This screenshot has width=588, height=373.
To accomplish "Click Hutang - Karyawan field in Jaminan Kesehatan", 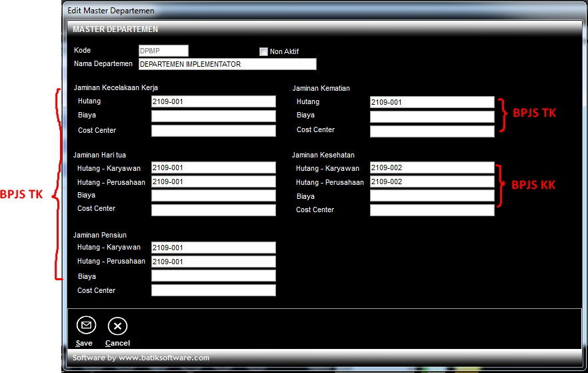I will (432, 167).
